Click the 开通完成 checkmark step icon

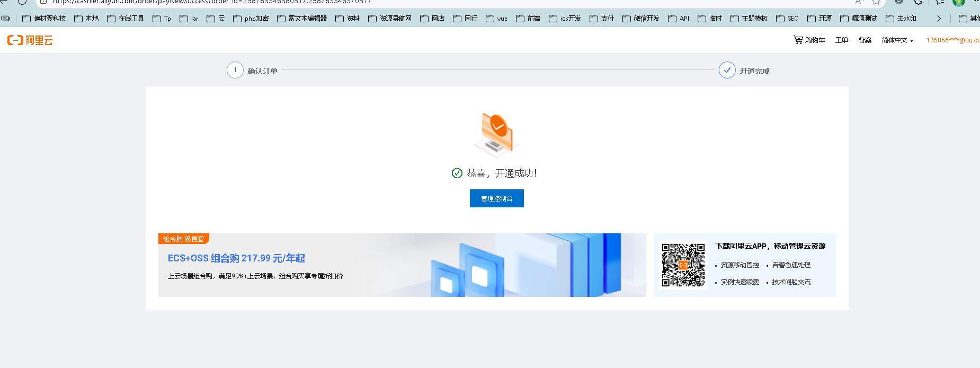coord(727,70)
